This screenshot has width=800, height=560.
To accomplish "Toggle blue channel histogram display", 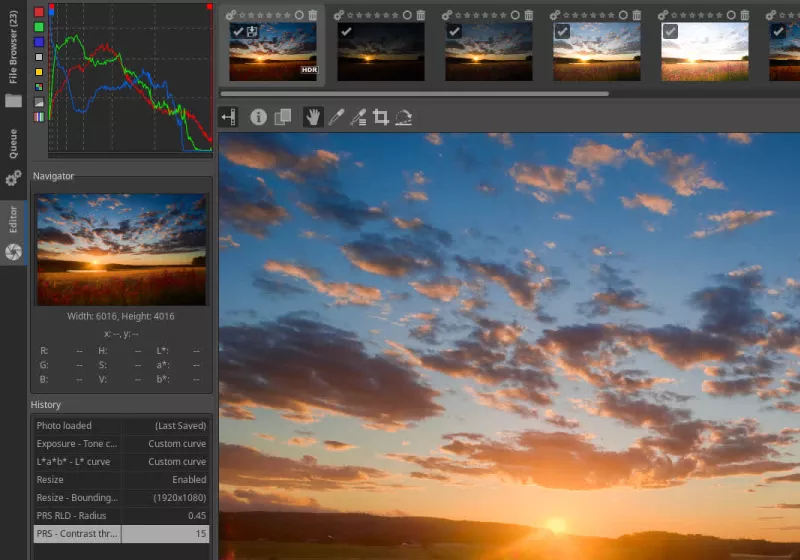I will click(x=39, y=42).
